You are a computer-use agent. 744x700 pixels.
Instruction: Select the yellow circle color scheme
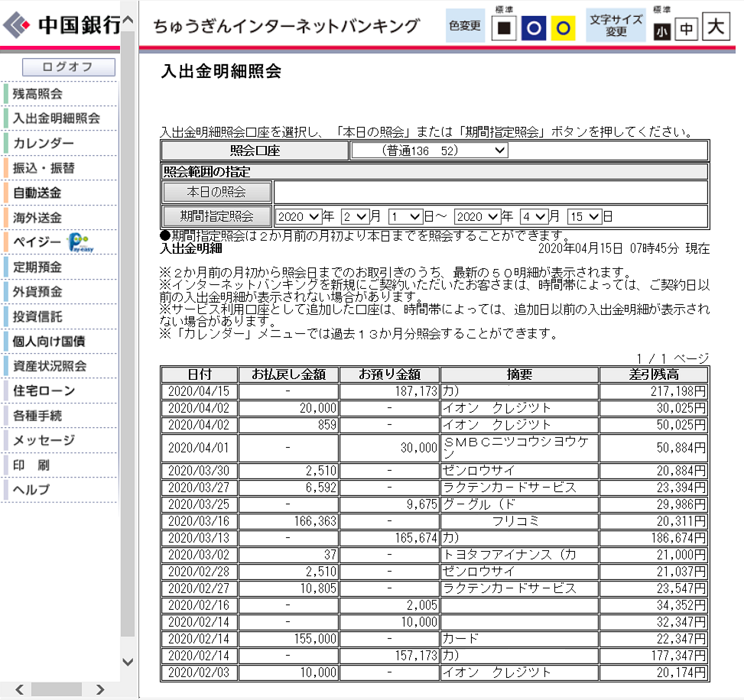coord(564,29)
